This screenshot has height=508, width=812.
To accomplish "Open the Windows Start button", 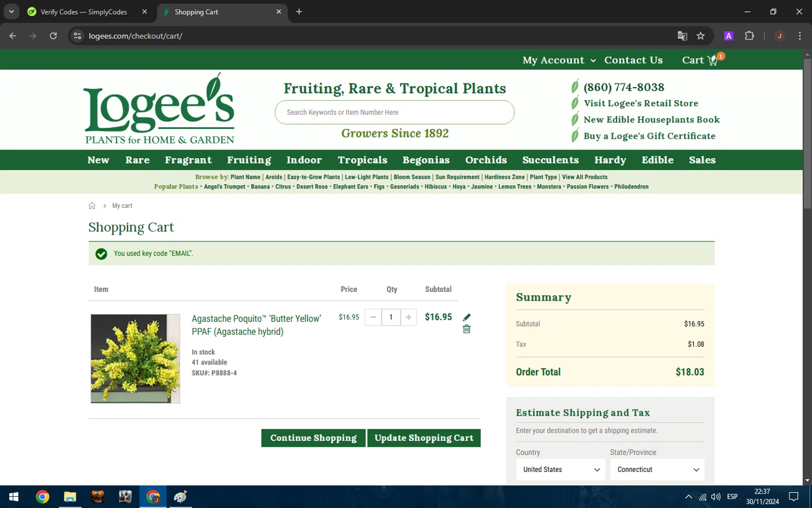I will coord(14,497).
